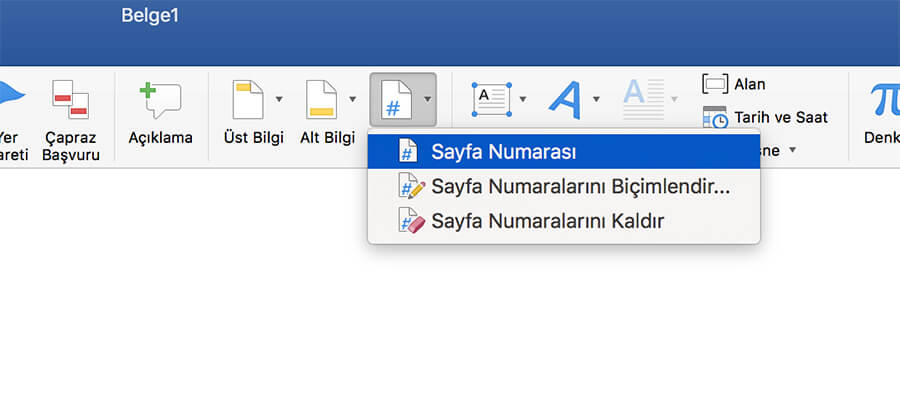Click the Üst Bilgi label
The width and height of the screenshot is (900, 417).
tap(253, 138)
